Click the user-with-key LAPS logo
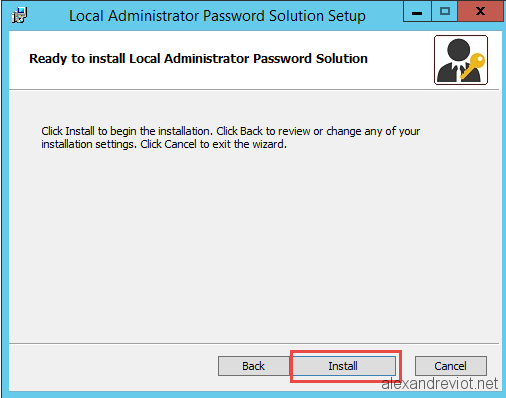Image resolution: width=506 pixels, height=398 pixels. click(461, 60)
